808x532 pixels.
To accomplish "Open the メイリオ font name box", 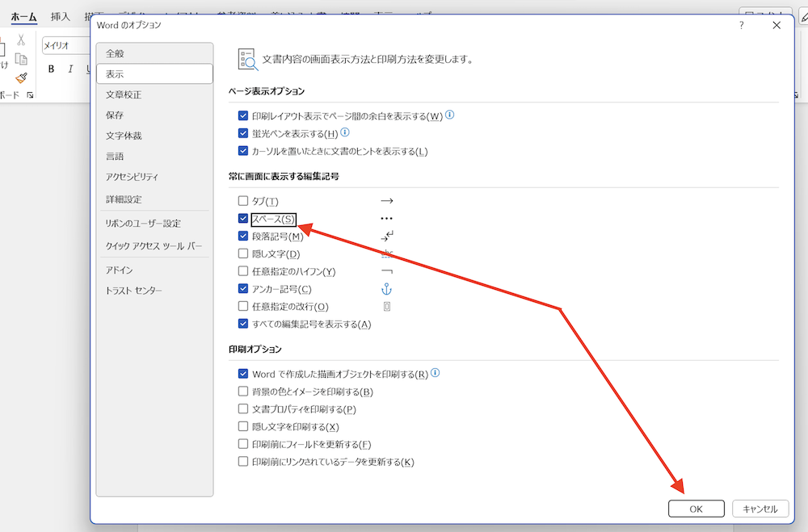I will [x=66, y=45].
